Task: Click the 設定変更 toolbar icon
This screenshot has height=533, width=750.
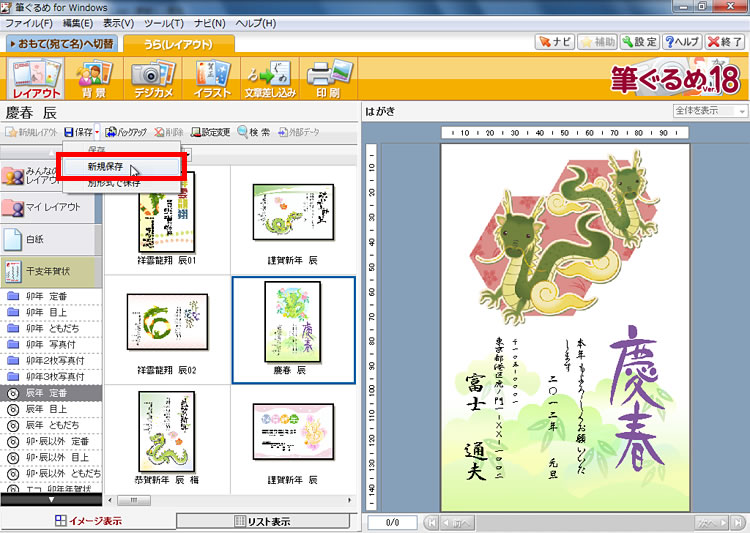Action: 210,132
